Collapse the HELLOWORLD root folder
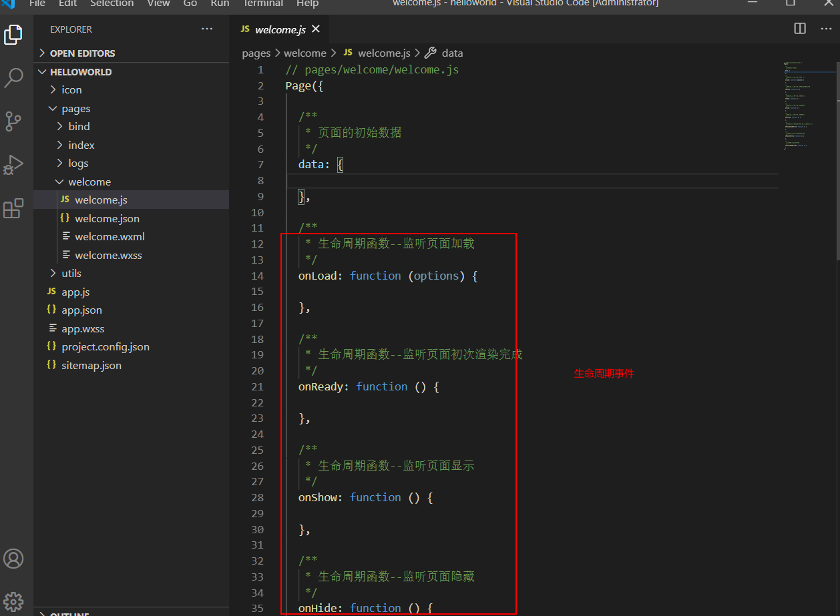The width and height of the screenshot is (840, 616). (x=131, y=71)
